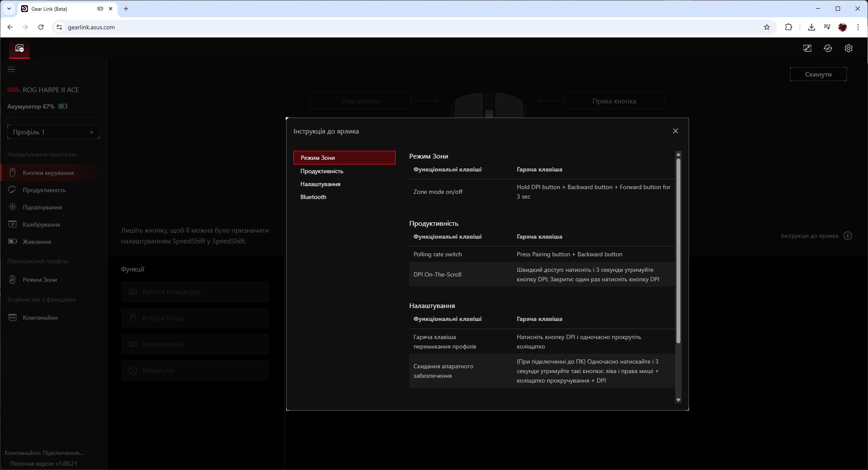Image resolution: width=868 pixels, height=470 pixels.
Task: Expand the Профіль 1 dropdown
Action: [x=53, y=132]
